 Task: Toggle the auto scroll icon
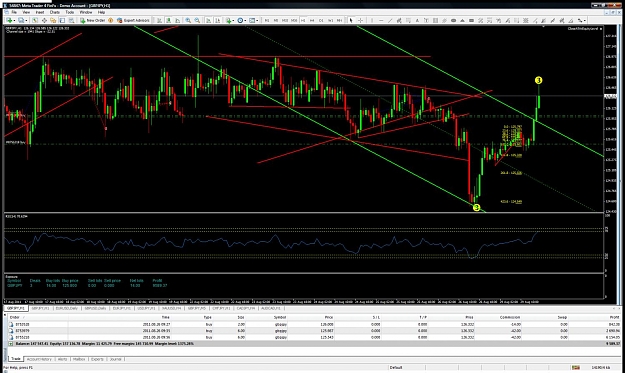tap(208, 20)
